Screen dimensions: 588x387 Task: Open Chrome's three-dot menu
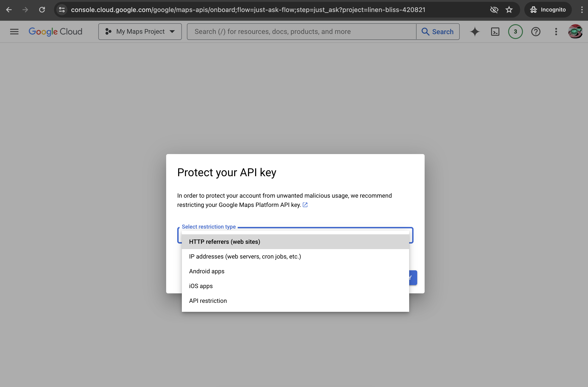[582, 10]
